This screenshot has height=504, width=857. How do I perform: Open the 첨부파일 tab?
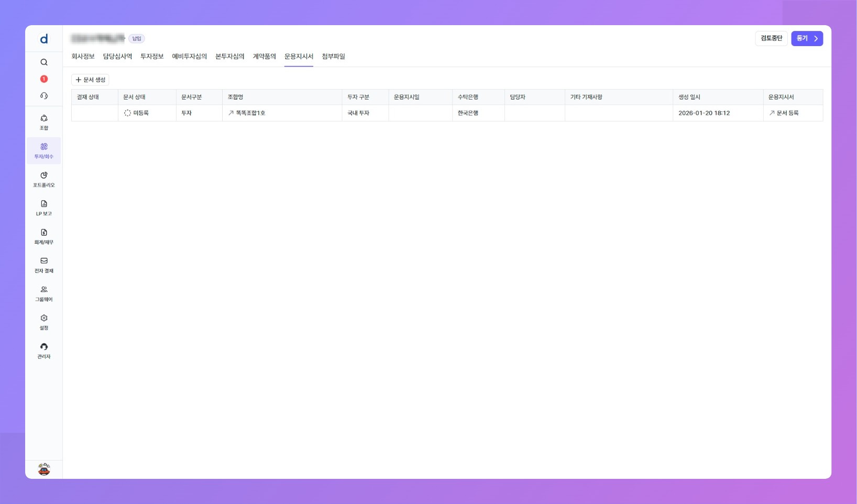[333, 57]
